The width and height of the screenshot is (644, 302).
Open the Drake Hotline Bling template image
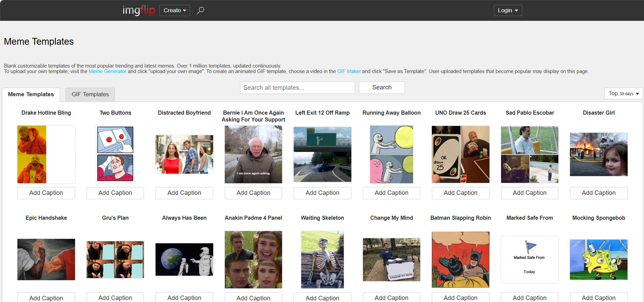pos(46,154)
